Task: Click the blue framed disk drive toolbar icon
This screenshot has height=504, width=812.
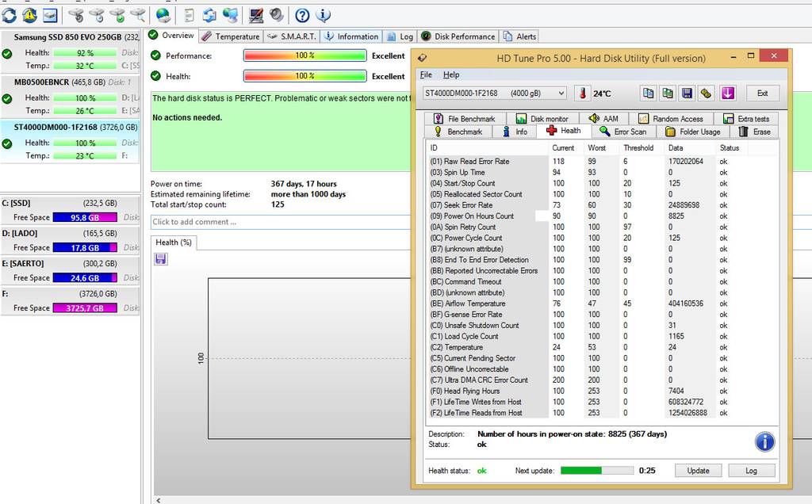Action: tap(50, 16)
